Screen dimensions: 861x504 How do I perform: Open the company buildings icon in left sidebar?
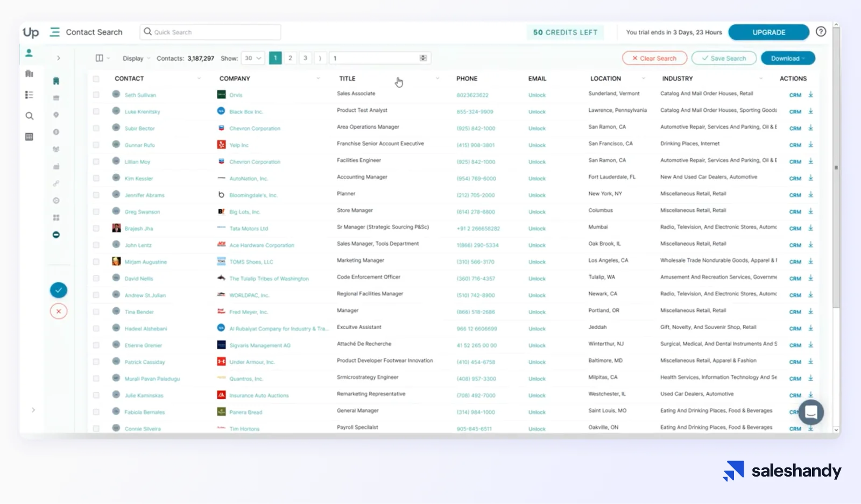pos(29,74)
